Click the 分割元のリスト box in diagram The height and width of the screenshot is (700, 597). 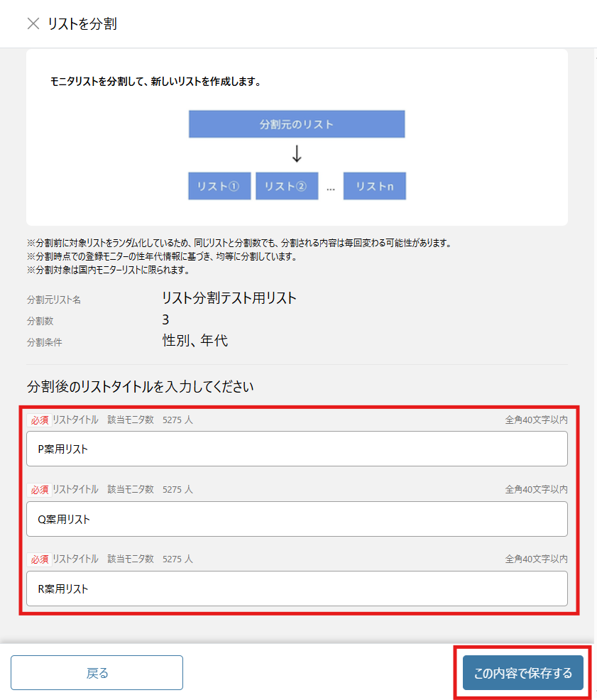click(297, 124)
